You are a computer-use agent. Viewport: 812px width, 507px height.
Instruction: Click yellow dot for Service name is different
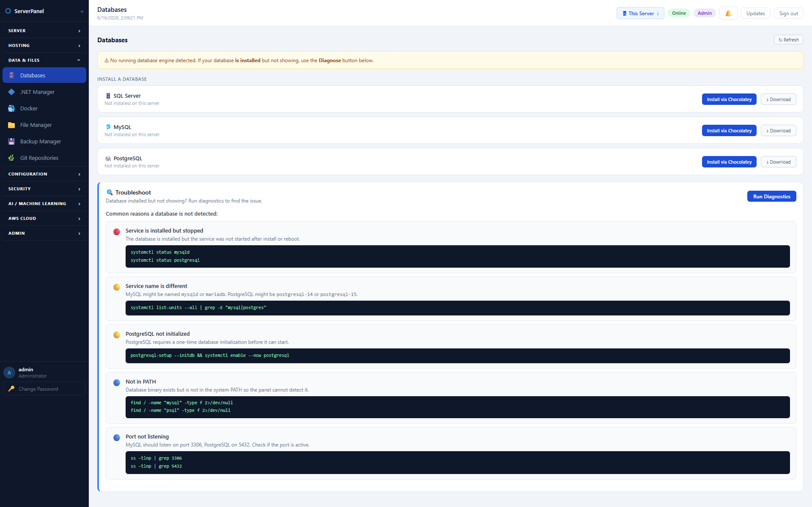[117, 287]
